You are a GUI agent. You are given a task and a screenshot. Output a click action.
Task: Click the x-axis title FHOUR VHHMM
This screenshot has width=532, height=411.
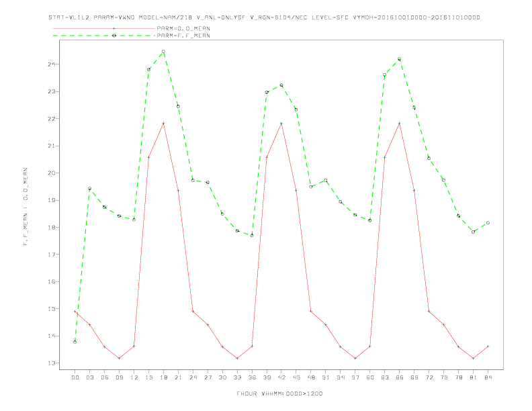click(x=279, y=394)
